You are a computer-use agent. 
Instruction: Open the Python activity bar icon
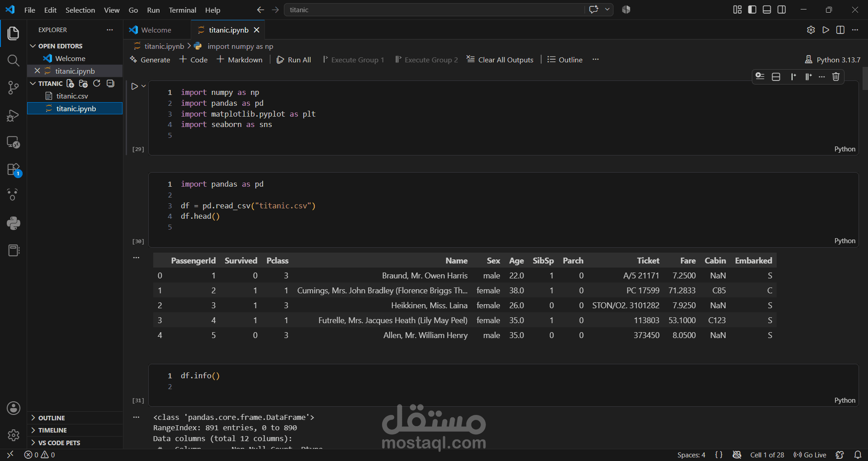pyautogui.click(x=14, y=223)
